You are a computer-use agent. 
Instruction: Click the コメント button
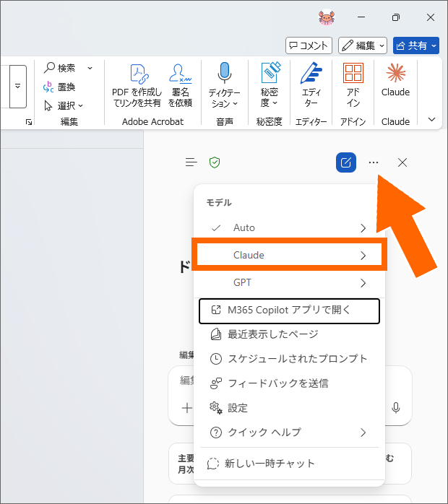tap(309, 45)
